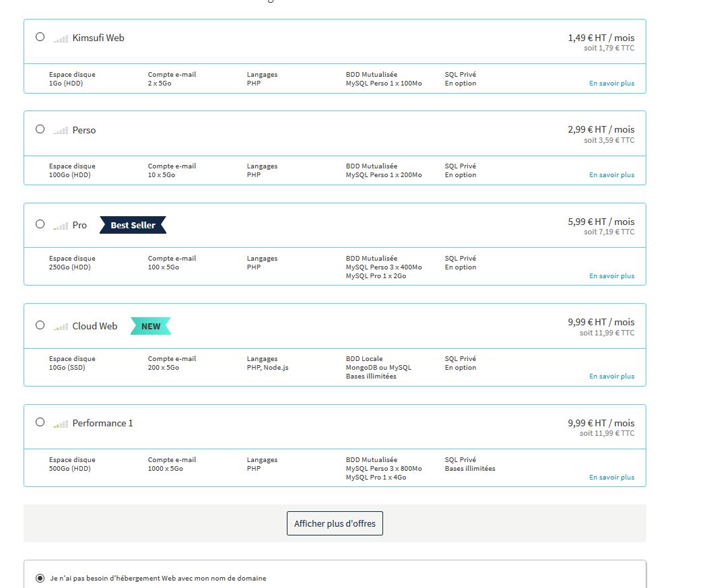The height and width of the screenshot is (588, 711).
Task: Click the Perso signal bars icon
Action: coord(61,131)
